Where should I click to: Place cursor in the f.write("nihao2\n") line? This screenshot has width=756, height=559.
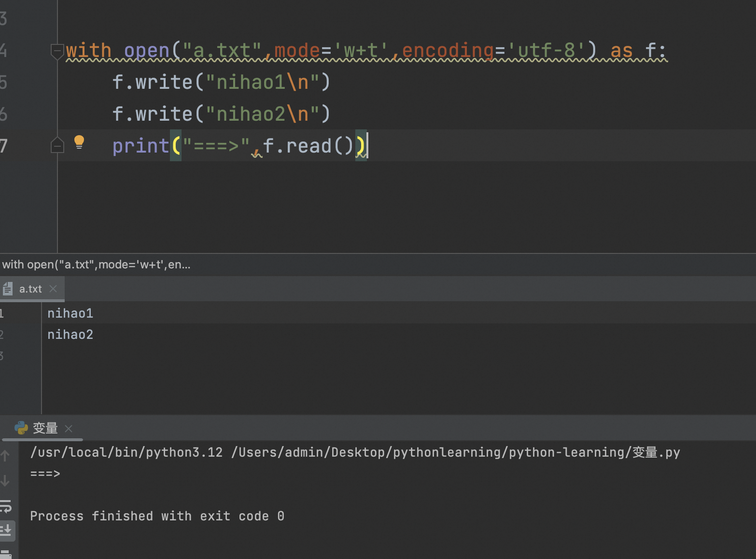pos(221,114)
